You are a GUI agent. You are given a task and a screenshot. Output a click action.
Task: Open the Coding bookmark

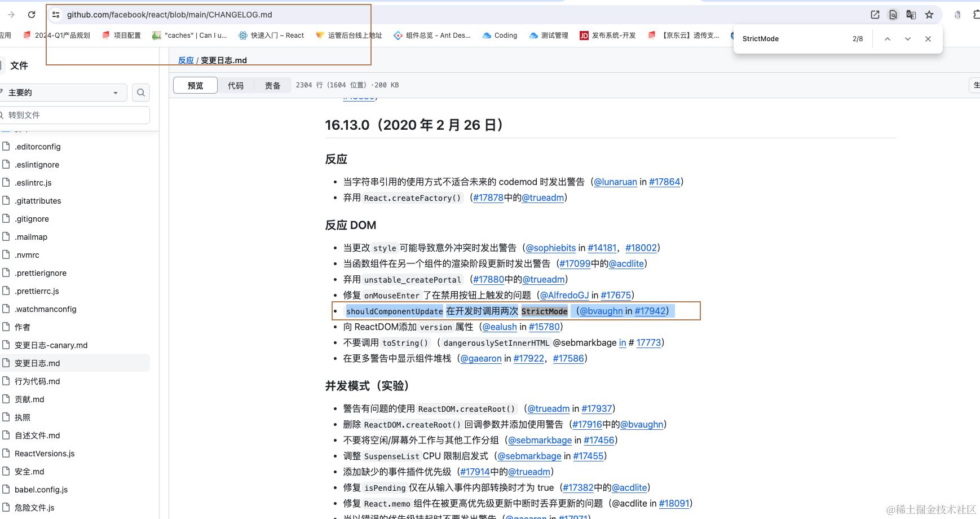tap(500, 35)
